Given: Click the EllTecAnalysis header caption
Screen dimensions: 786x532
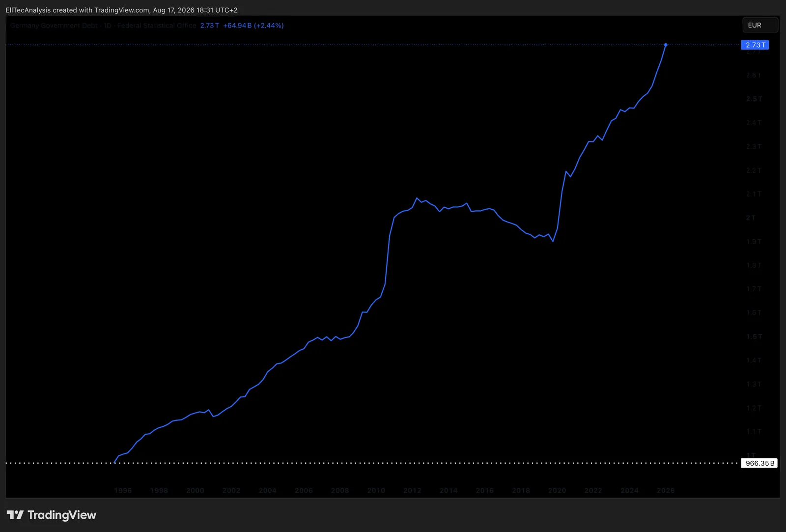Looking at the screenshot, I should point(122,10).
